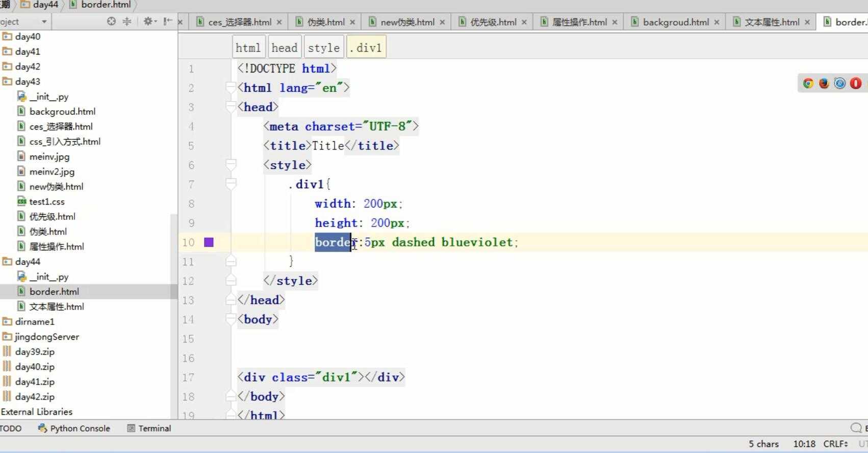Click scroll-from-source target icon in Project panel

(111, 21)
